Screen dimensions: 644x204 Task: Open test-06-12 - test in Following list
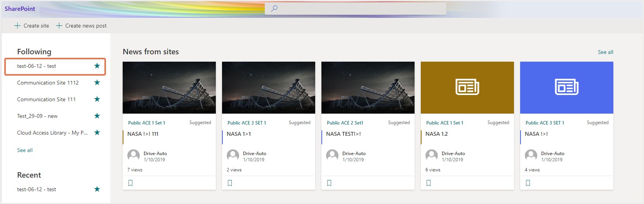coord(36,66)
